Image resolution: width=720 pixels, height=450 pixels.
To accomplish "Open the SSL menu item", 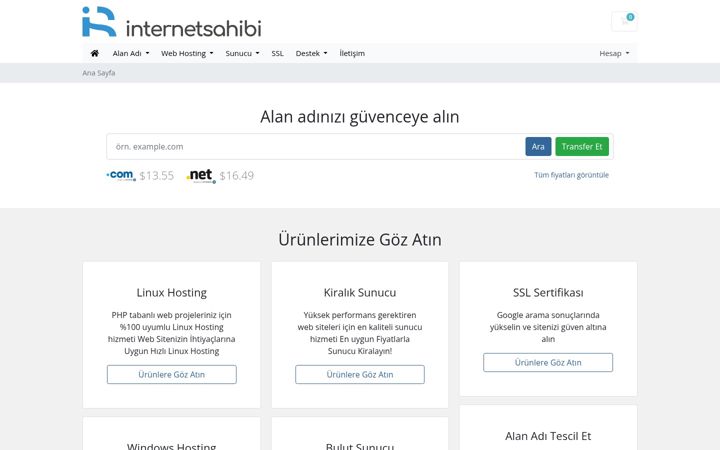I will point(277,53).
